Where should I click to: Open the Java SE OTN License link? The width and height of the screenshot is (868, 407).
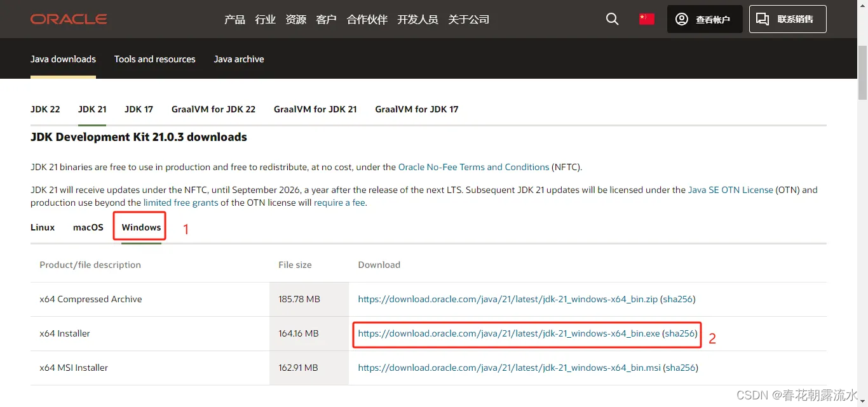point(731,190)
